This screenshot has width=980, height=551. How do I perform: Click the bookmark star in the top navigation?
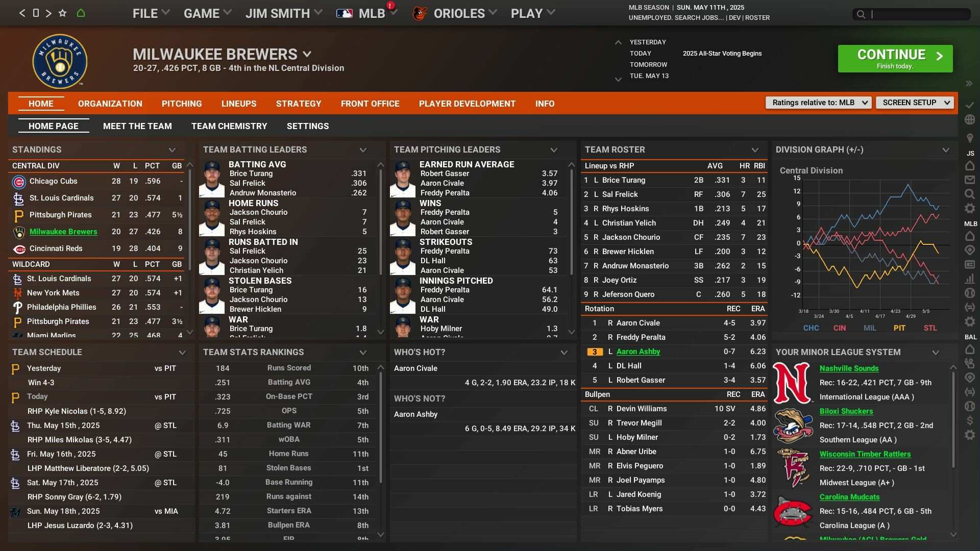[62, 13]
